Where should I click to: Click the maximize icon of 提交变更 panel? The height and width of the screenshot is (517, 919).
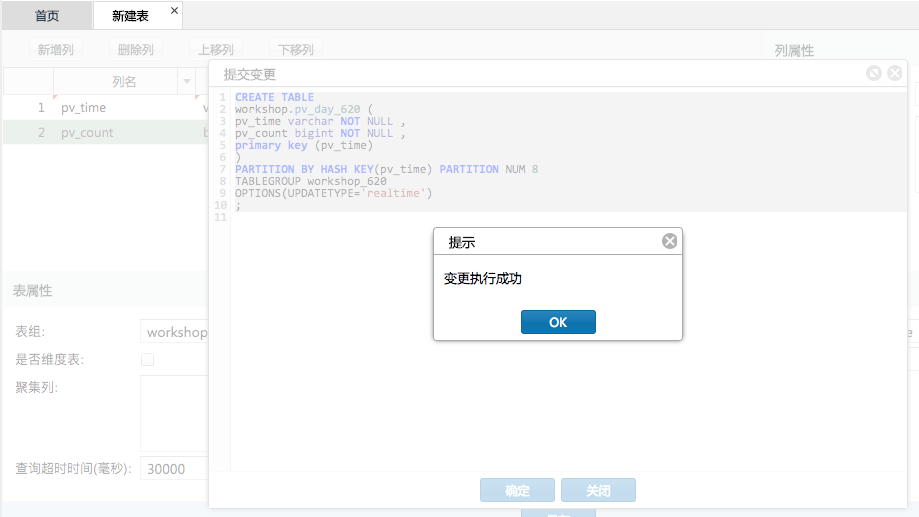click(x=874, y=73)
